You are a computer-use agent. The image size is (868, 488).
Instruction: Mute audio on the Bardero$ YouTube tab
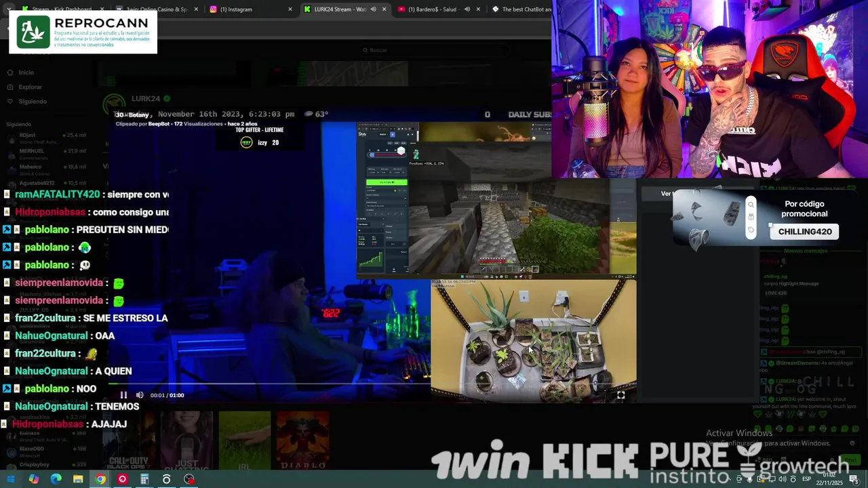[x=467, y=9]
